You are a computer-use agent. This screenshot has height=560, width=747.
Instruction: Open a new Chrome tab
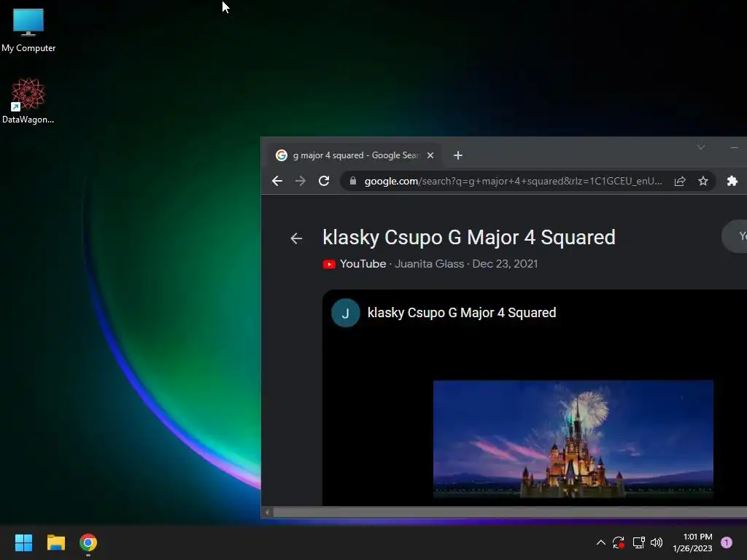458,155
